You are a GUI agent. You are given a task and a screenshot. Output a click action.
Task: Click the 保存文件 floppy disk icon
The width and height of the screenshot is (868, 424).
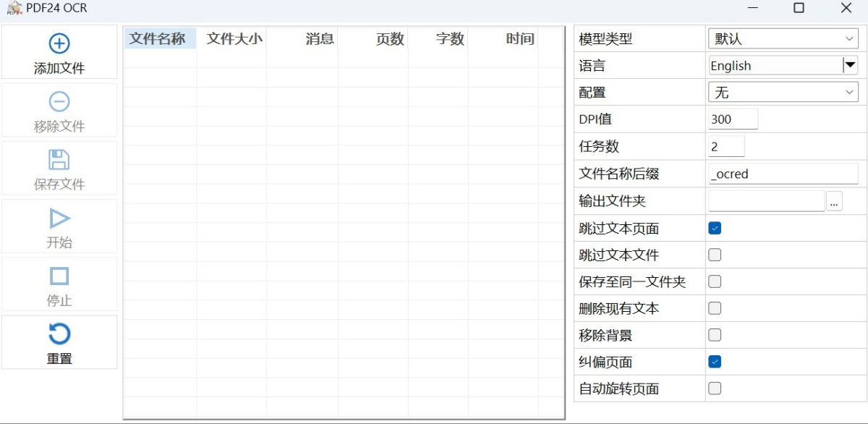coord(59,160)
